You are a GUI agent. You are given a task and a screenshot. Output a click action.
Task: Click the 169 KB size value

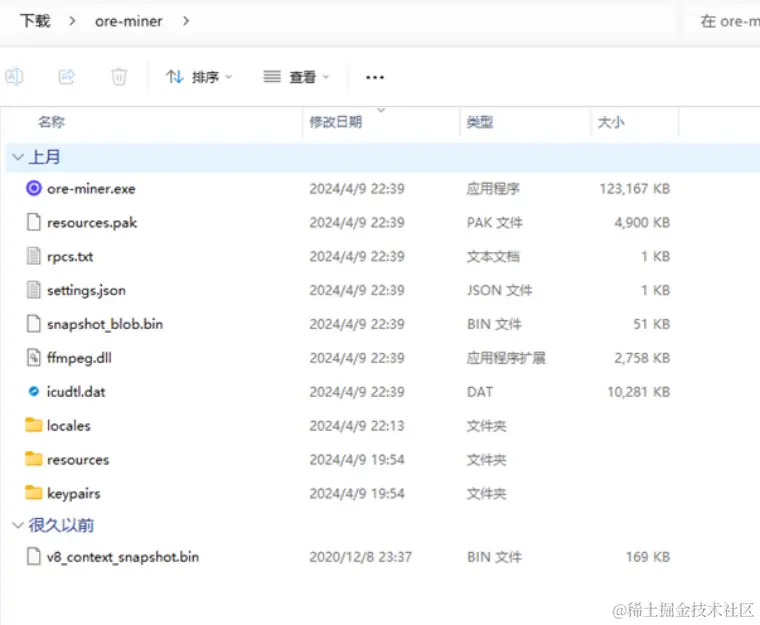coord(648,557)
